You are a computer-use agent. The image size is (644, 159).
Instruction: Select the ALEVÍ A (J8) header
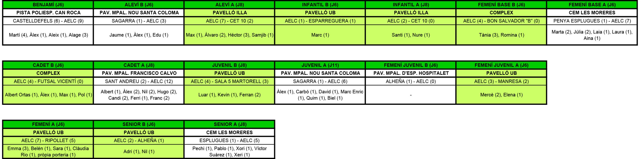pos(229,5)
